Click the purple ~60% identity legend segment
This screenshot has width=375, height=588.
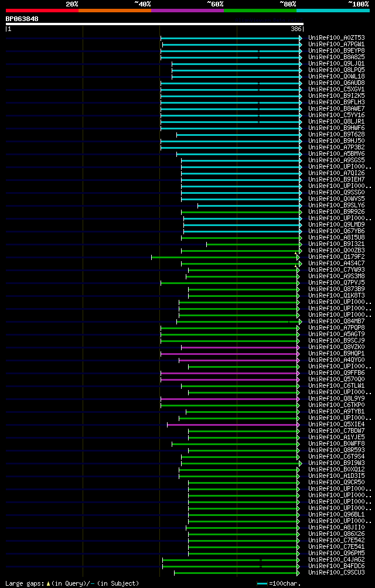187,11
